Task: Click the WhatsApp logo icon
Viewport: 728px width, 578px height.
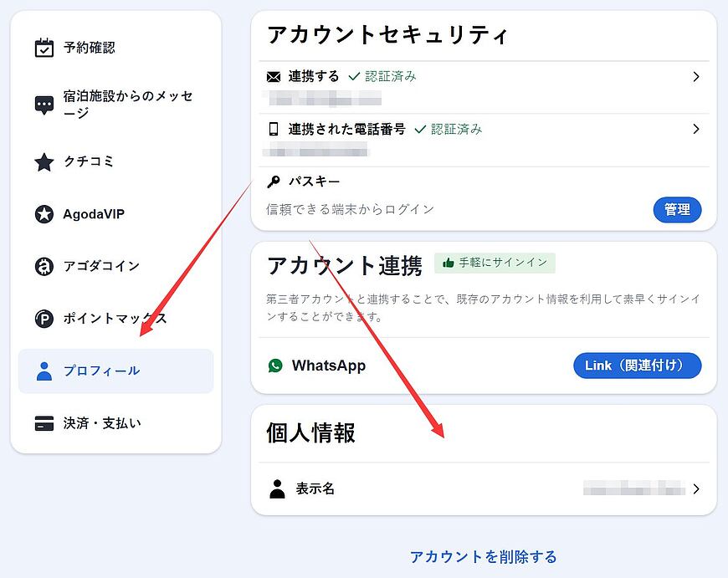Action: tap(275, 366)
